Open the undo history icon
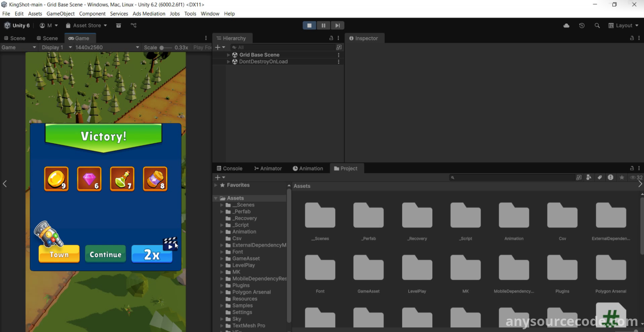This screenshot has width=644, height=332. pyautogui.click(x=582, y=25)
